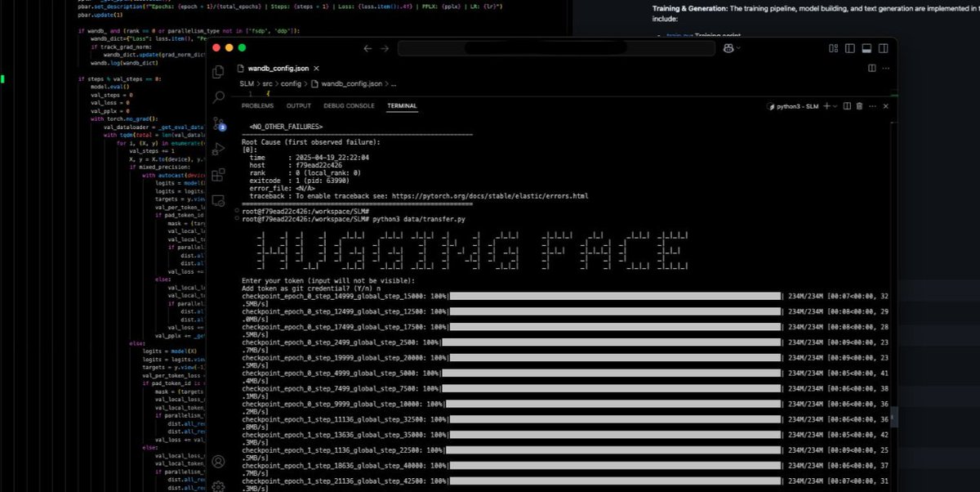Click the wandb_config.json breadcrumb

(351, 83)
